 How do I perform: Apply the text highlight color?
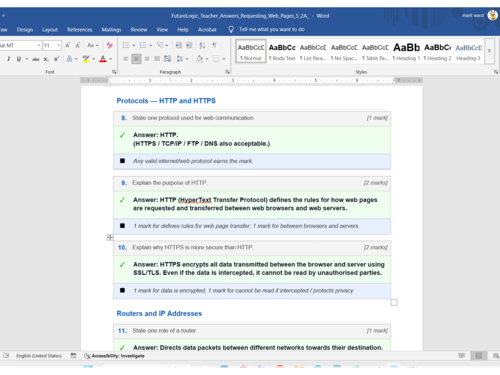tap(86, 59)
